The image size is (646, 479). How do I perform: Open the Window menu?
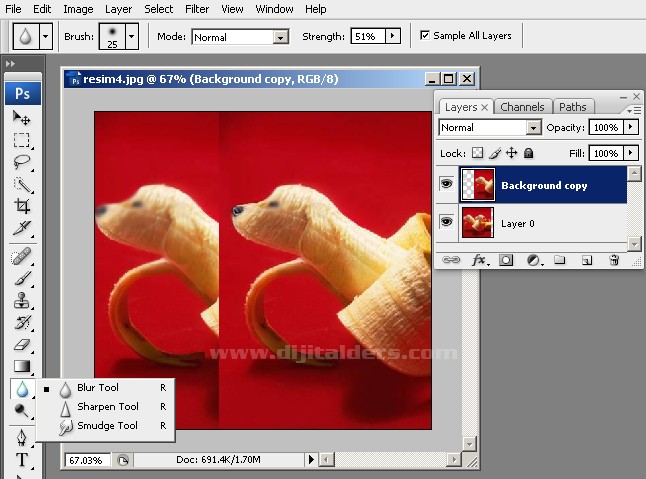[x=274, y=9]
